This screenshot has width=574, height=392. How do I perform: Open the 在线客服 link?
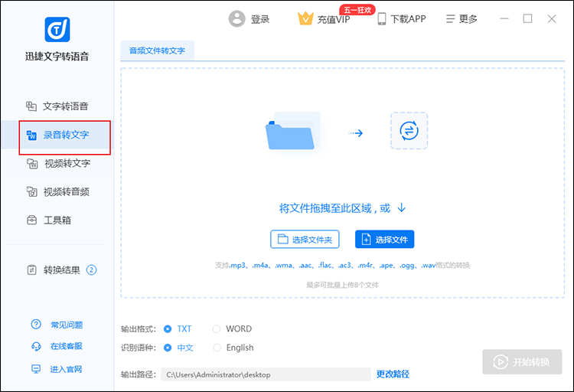(x=67, y=346)
